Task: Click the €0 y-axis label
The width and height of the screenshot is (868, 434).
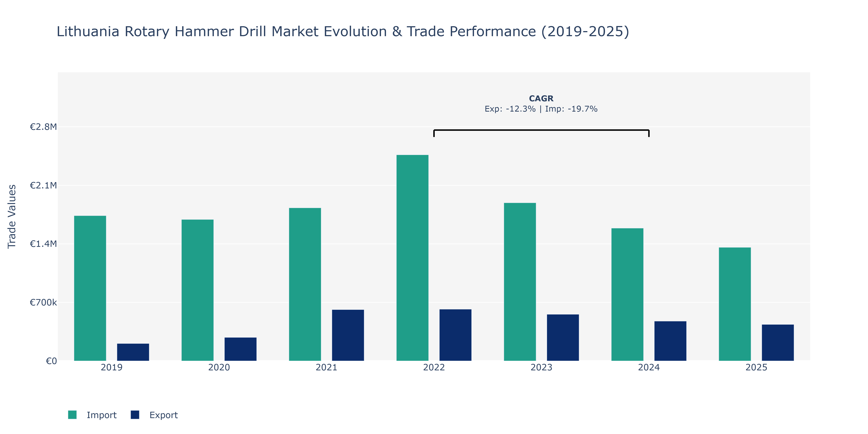Action: point(51,361)
